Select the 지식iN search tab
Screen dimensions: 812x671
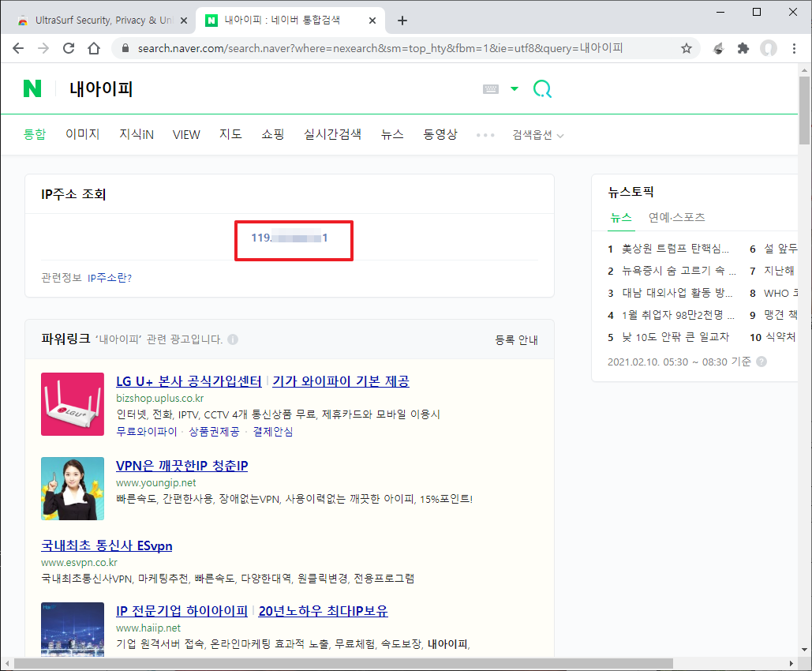[137, 134]
